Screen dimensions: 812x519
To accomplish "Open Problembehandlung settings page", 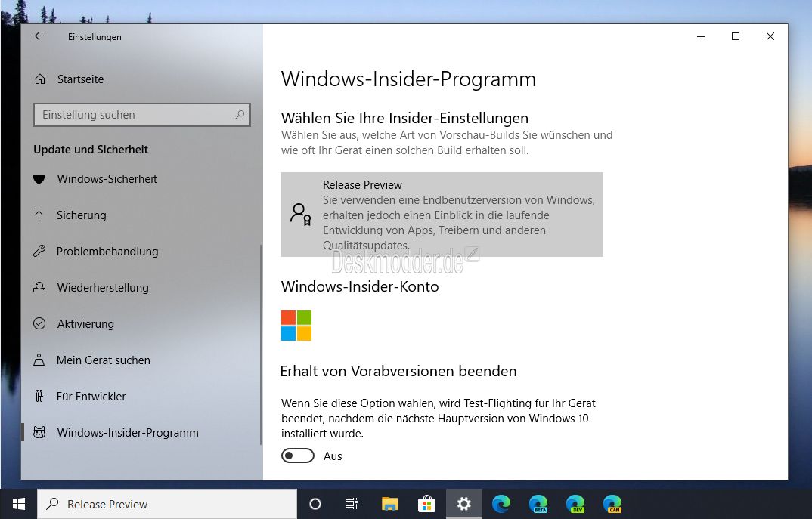I will 141,251.
